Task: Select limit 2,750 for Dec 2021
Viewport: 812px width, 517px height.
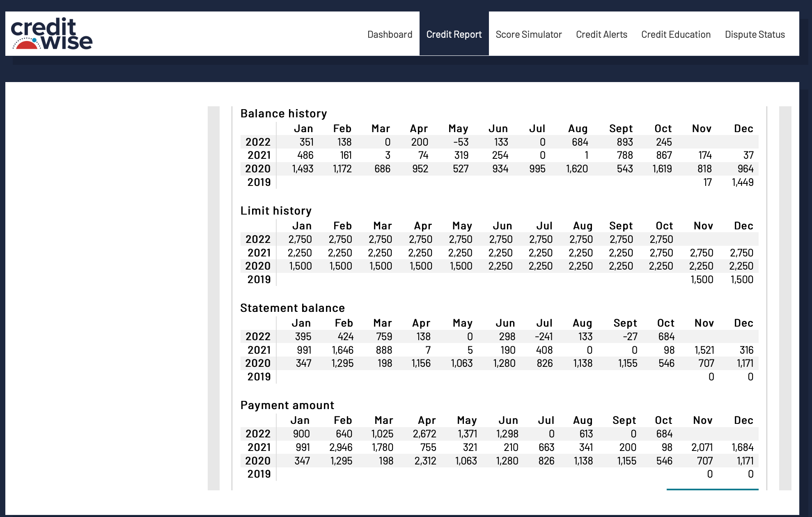Action: pyautogui.click(x=742, y=253)
